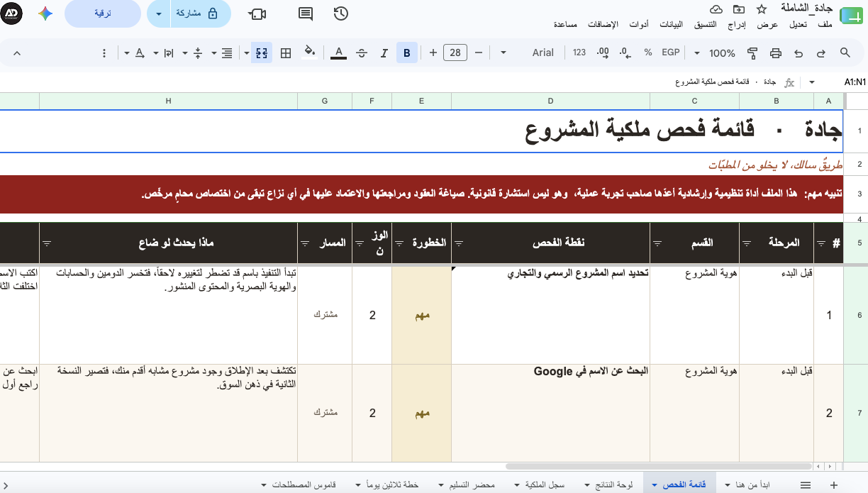
Task: Open the text wrapping menu
Action: pos(169,52)
